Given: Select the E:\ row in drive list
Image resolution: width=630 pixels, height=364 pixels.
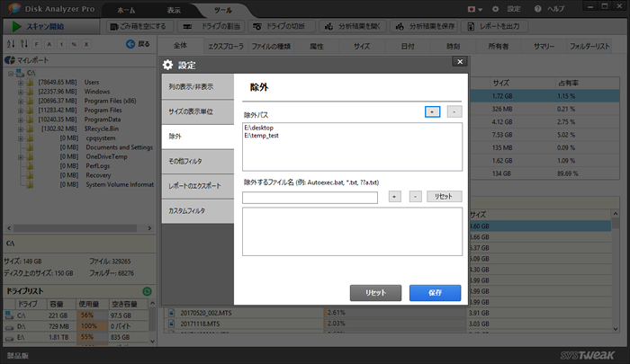Looking at the screenshot, I should 76,337.
